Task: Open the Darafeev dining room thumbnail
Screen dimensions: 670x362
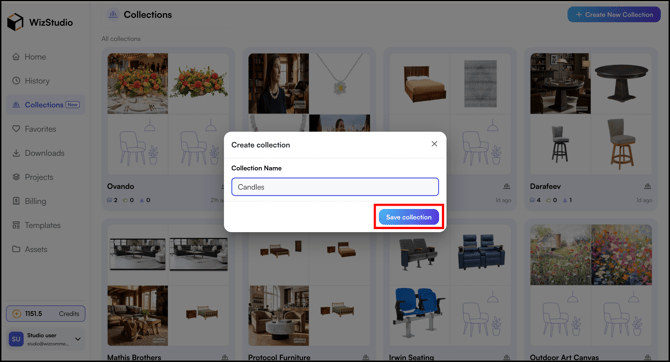Action: (561, 83)
